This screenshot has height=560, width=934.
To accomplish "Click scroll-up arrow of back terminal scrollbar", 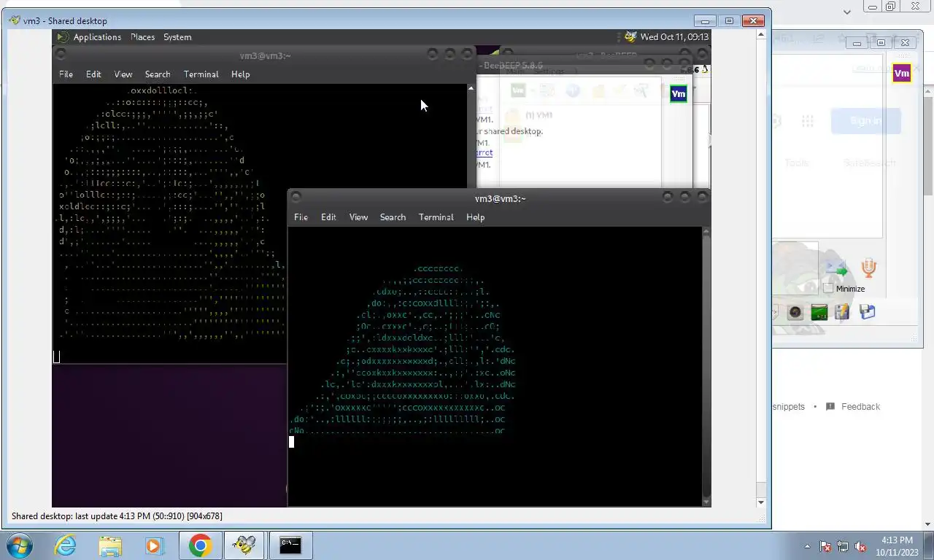I will (471, 88).
